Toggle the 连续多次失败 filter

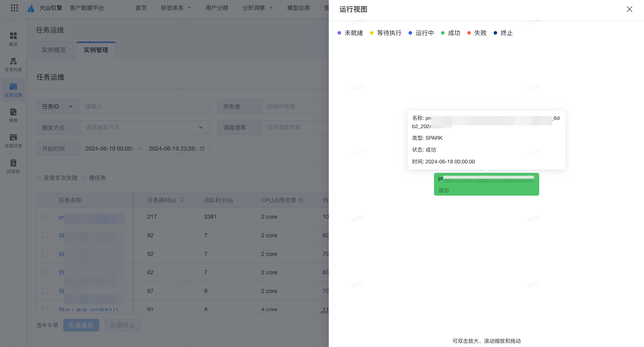tap(57, 178)
